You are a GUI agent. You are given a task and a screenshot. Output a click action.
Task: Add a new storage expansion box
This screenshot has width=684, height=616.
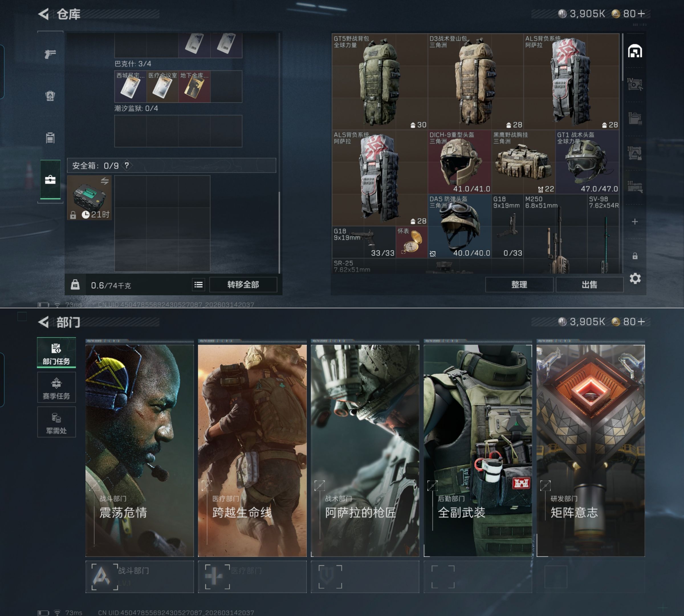point(635,221)
